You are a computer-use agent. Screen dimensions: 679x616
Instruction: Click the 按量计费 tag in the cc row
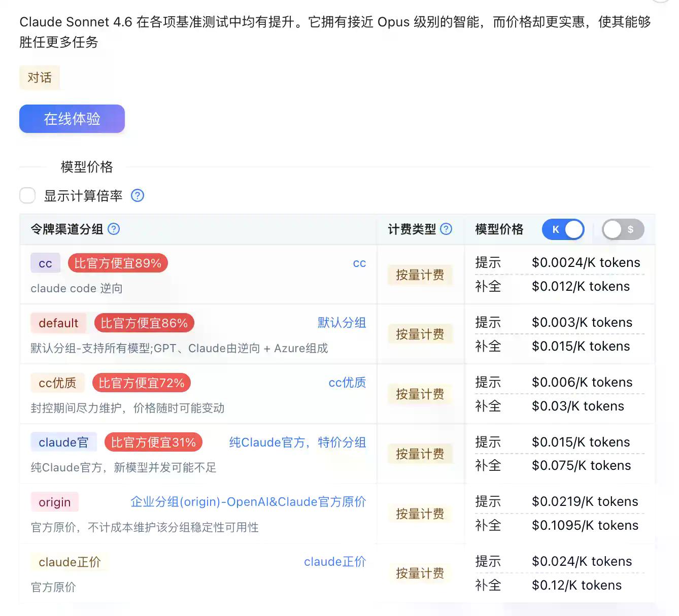tap(420, 275)
